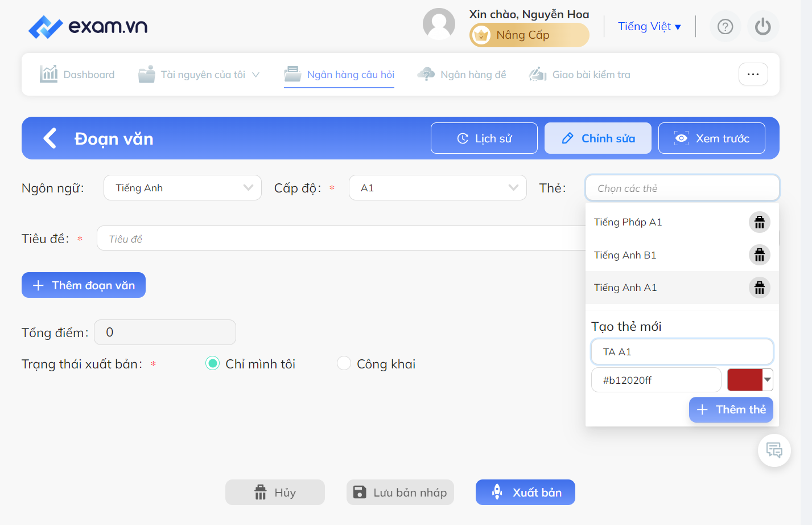Click the crown icon on Nâng Cấp
The image size is (812, 525).
point(481,35)
